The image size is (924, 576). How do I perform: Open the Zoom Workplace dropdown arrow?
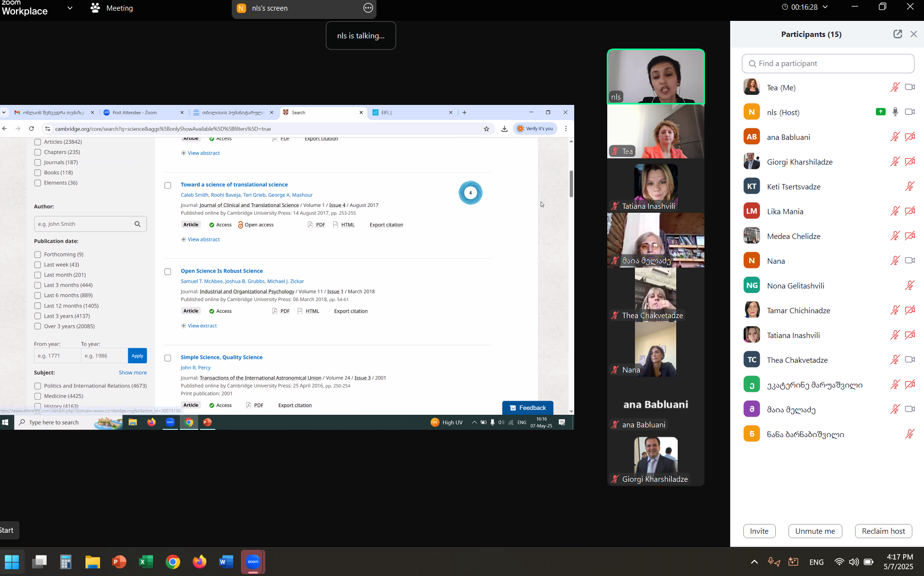[70, 8]
